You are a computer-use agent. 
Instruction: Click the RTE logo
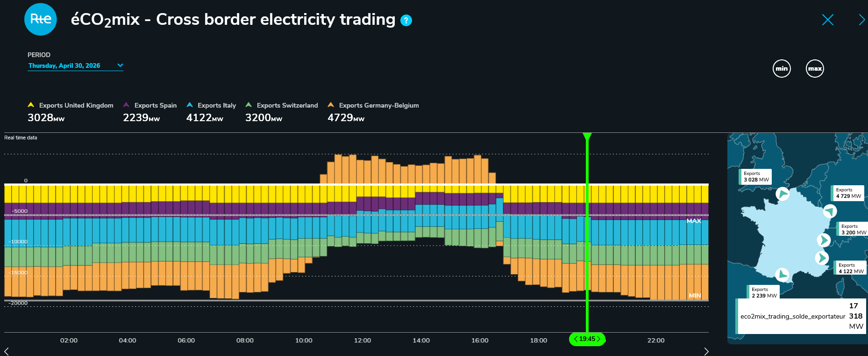click(x=41, y=19)
